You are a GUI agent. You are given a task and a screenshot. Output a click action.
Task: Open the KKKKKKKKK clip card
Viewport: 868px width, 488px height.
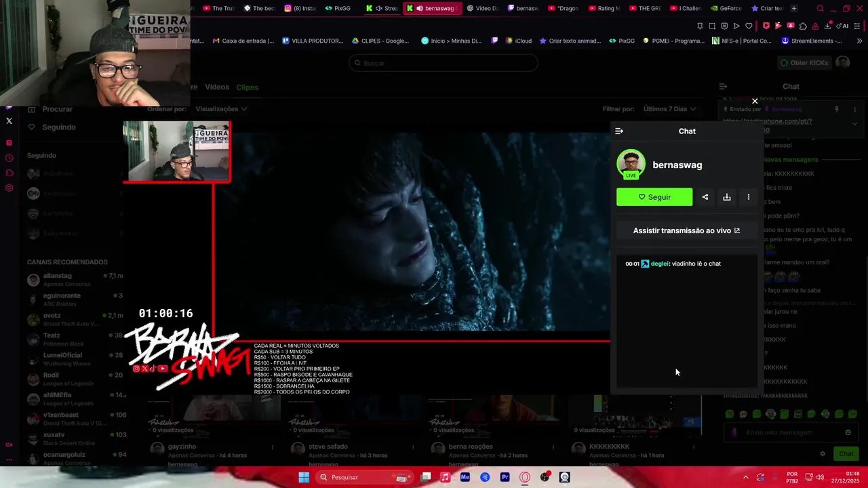(x=634, y=431)
